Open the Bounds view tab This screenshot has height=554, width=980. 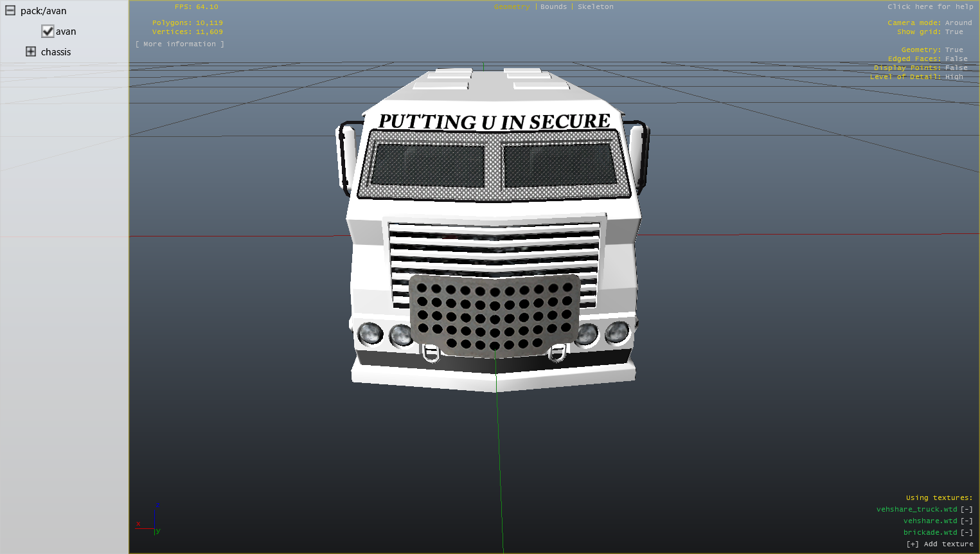click(553, 7)
